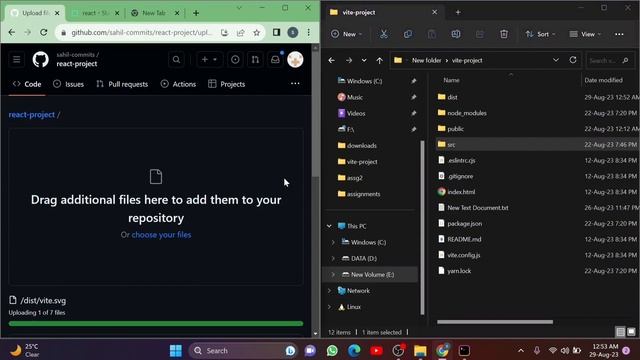
Task: Open New item dropdown in File Explorer
Action: 346,34
